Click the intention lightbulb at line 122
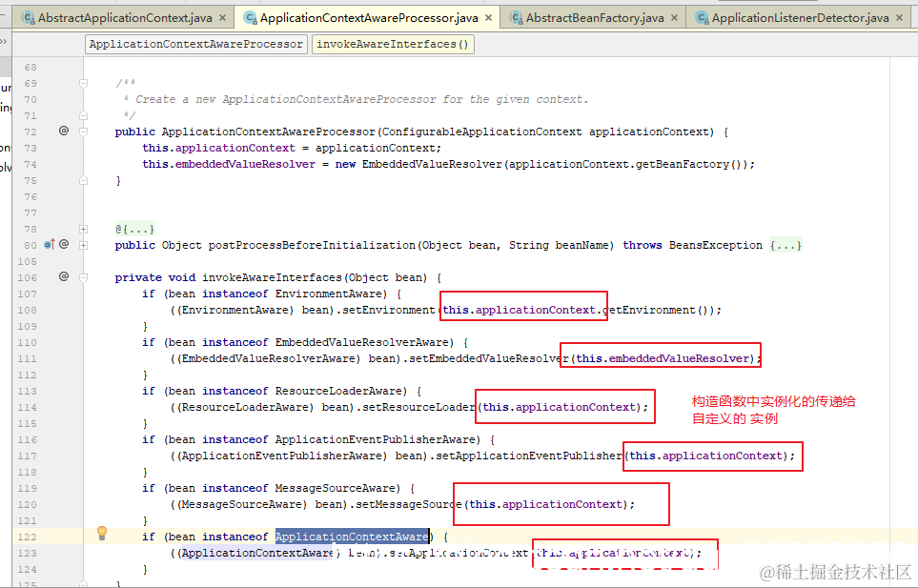The image size is (918, 588). tap(102, 533)
